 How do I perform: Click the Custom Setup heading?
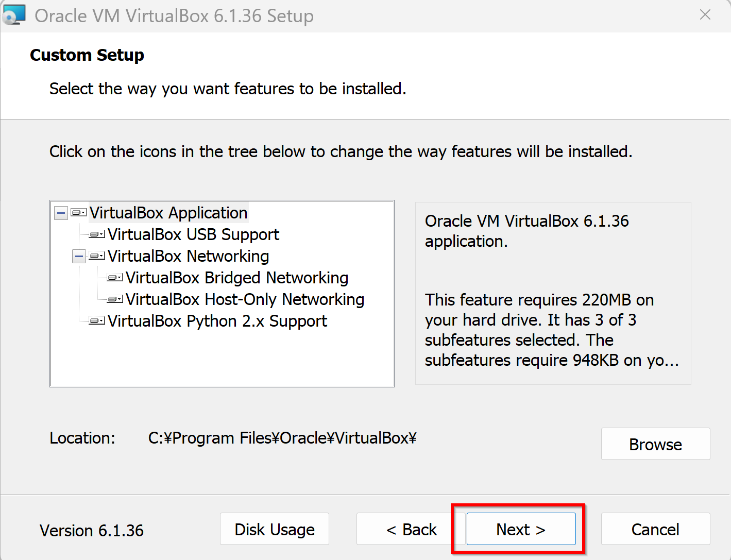click(87, 55)
